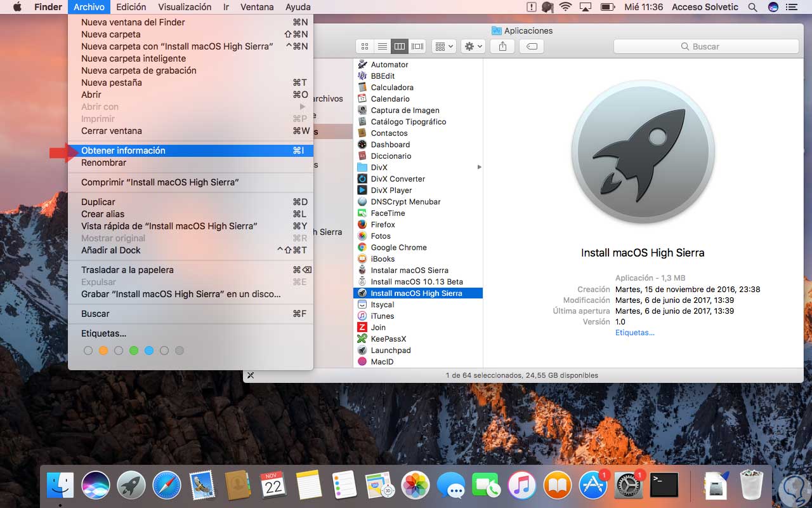Viewport: 812px width, 508px height.
Task: Switch Finder window to list view
Action: coord(382,46)
